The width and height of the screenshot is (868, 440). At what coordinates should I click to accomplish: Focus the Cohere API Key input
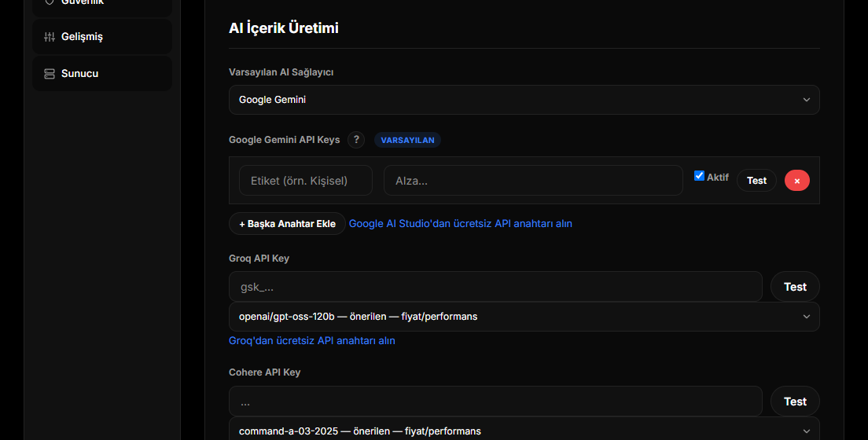[x=495, y=401]
